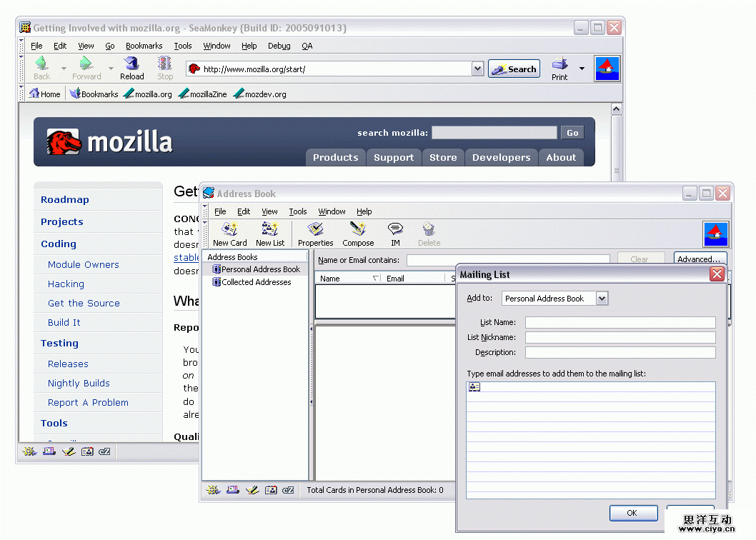Sort by Name column in Address Book
This screenshot has width=756, height=540.
click(x=347, y=278)
